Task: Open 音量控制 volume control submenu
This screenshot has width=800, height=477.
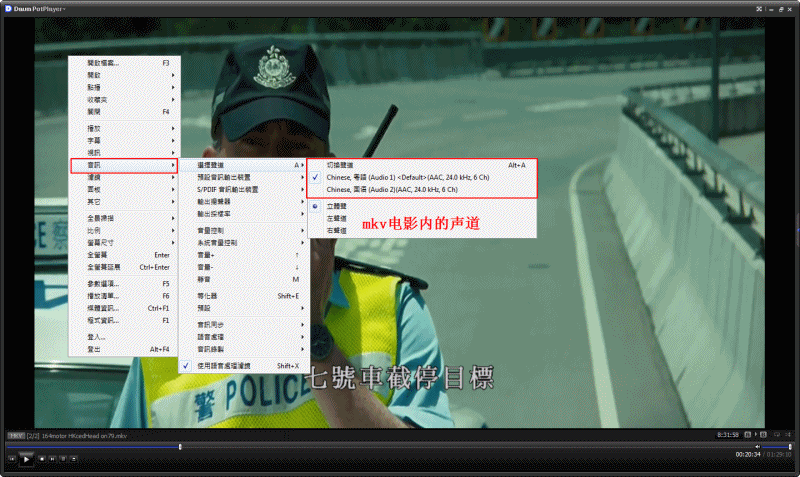Action: (244, 231)
